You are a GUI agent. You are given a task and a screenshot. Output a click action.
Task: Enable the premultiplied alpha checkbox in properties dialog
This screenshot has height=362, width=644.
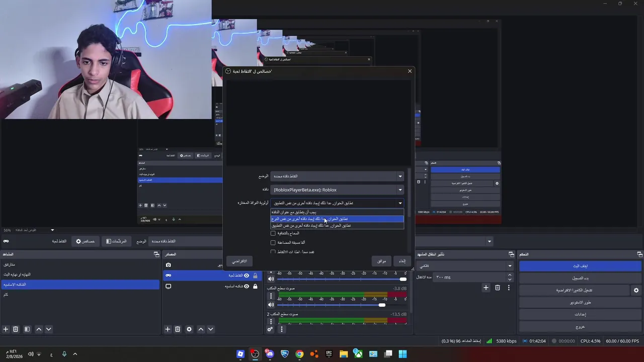click(273, 242)
